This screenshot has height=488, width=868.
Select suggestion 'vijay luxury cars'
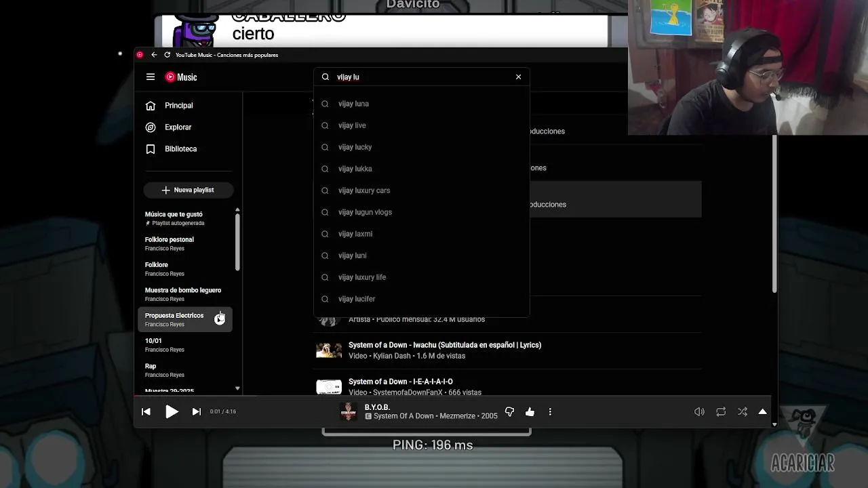(x=421, y=190)
